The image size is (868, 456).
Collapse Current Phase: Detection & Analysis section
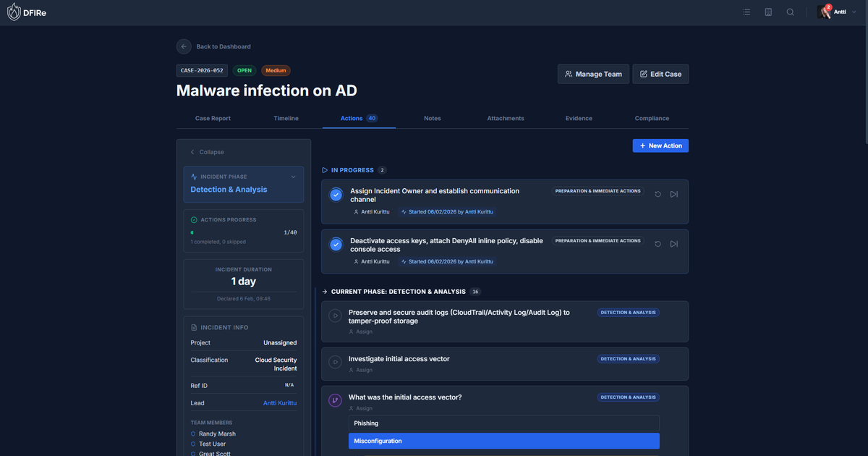coord(401,292)
